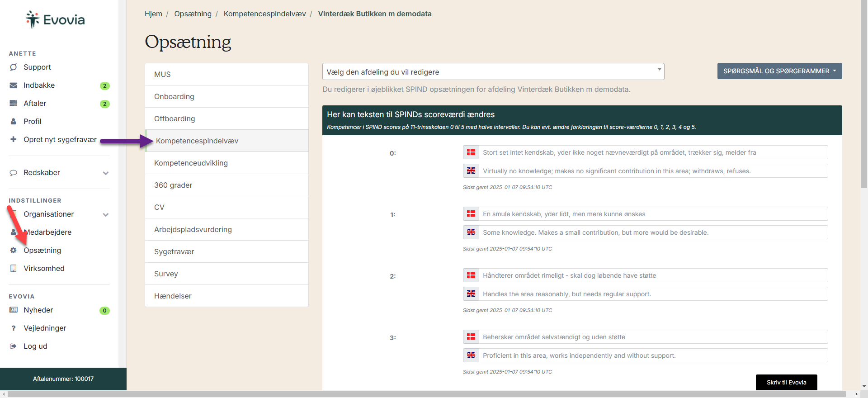868x398 pixels.
Task: Click vertical scrollbar down arrow
Action: tap(864, 387)
